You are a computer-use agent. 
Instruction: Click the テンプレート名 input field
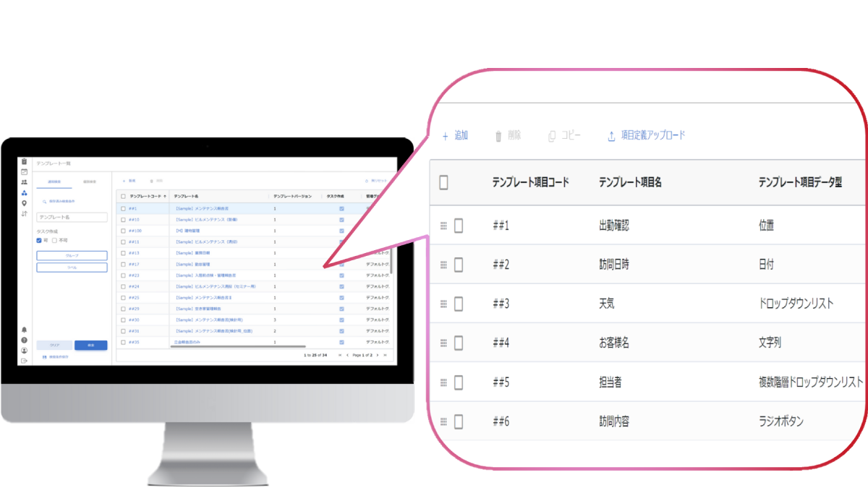pos(72,217)
